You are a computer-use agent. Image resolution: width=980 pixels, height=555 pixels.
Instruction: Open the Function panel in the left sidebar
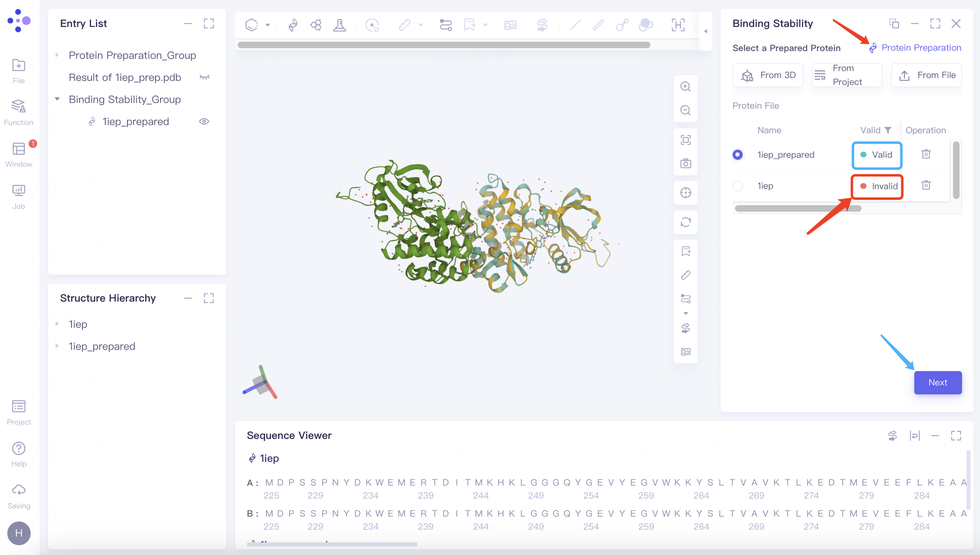click(19, 111)
